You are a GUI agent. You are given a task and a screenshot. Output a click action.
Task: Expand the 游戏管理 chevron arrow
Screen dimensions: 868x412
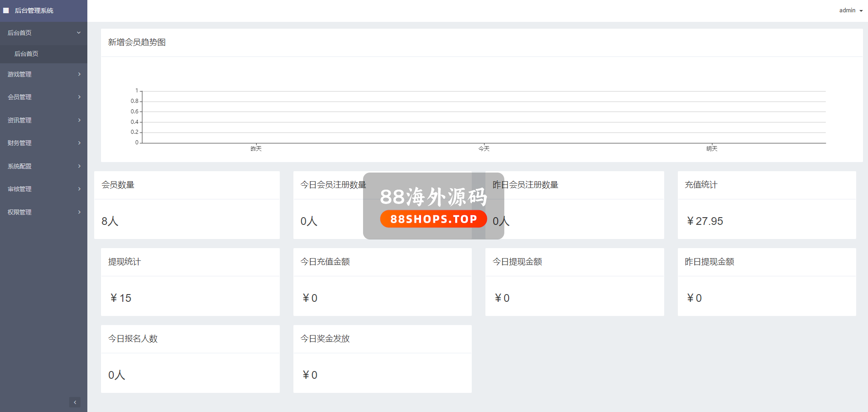click(79, 74)
